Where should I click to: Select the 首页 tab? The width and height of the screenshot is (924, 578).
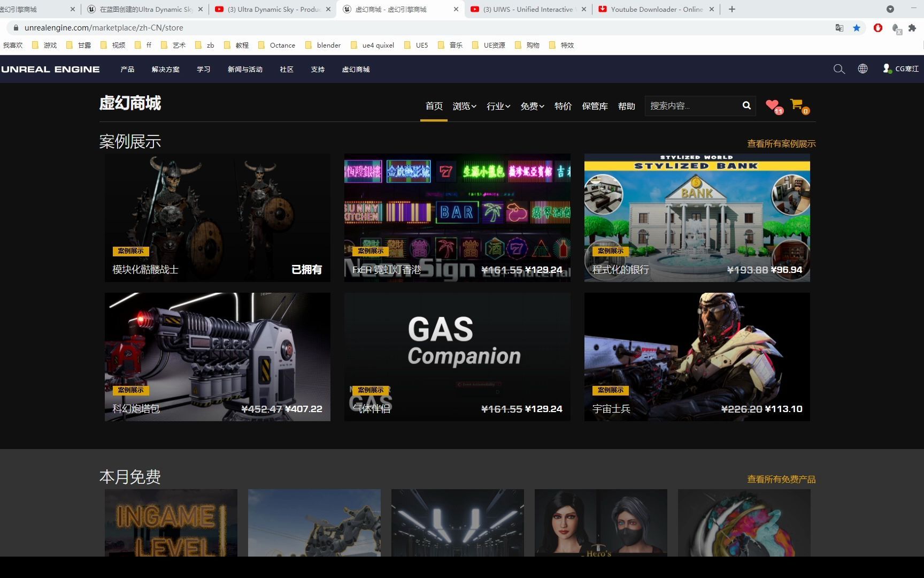pos(434,106)
